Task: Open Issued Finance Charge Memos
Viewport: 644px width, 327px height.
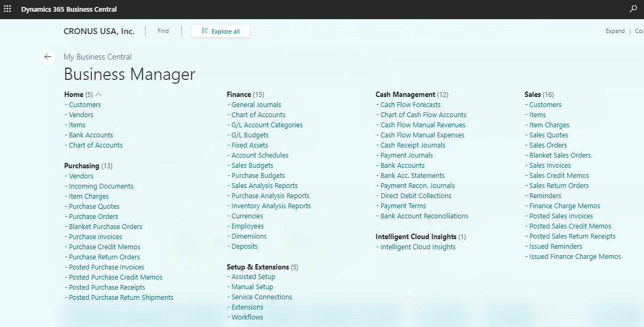Action: pos(575,257)
